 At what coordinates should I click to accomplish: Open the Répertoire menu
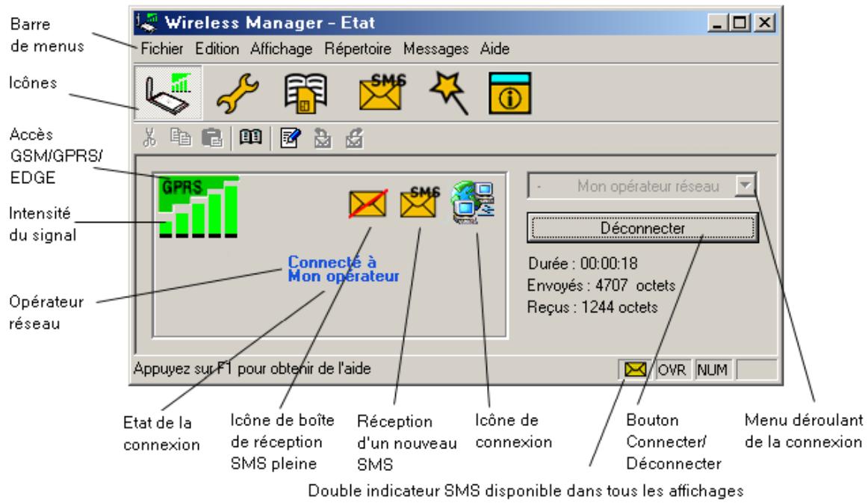358,49
